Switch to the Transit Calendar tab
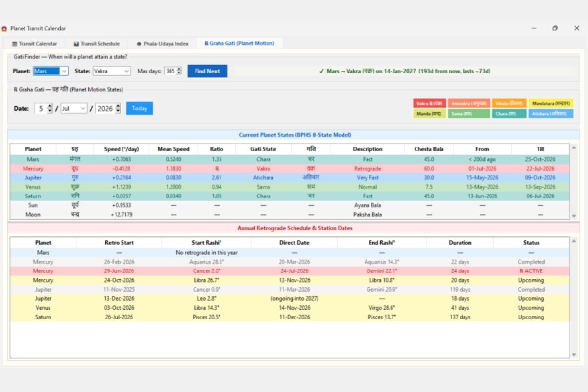Viewport: 588px width, 392px height. point(34,43)
